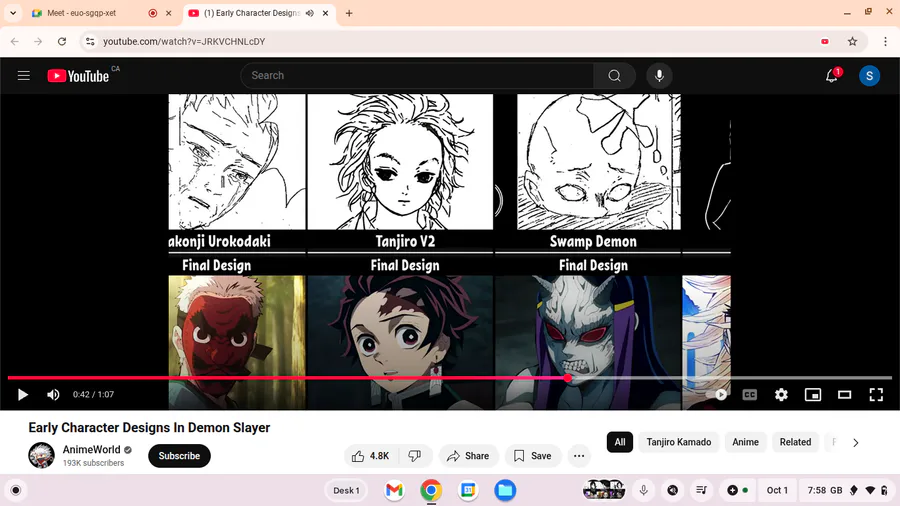Open the Oct 1 calendar date

777,491
